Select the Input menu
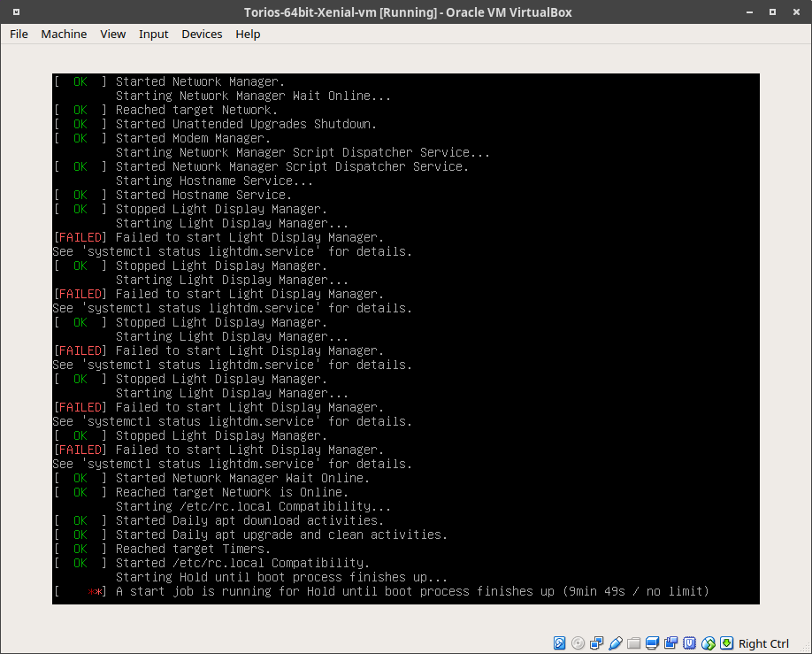This screenshot has width=812, height=654. click(153, 34)
